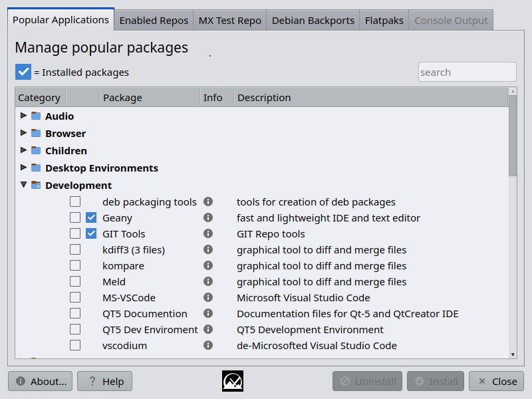The image size is (532, 399).
Task: Open the Help button
Action: 105,381
